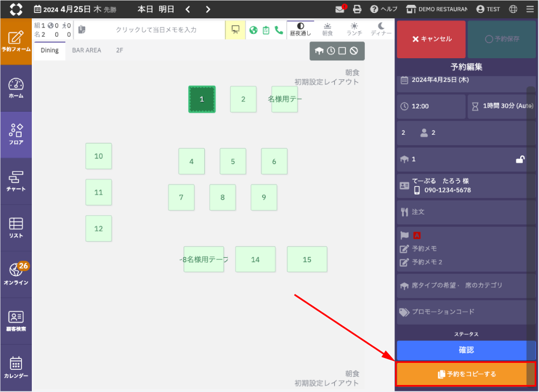The height and width of the screenshot is (392, 539).
Task: Open the Floor view in sidebar
Action: 16,134
